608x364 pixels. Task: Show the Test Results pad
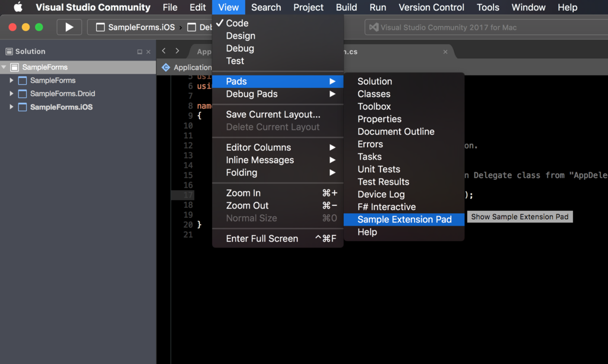pyautogui.click(x=404, y=182)
